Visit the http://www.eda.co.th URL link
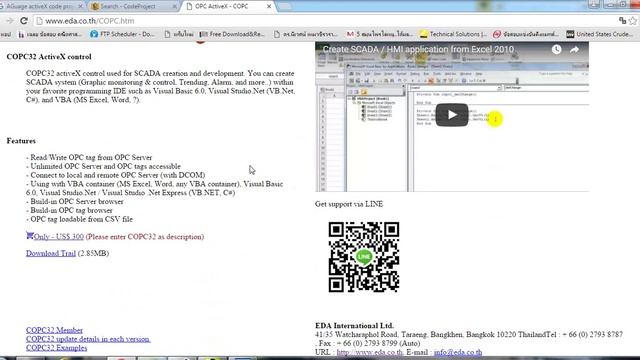This screenshot has height=360, width=640. tap(370, 352)
